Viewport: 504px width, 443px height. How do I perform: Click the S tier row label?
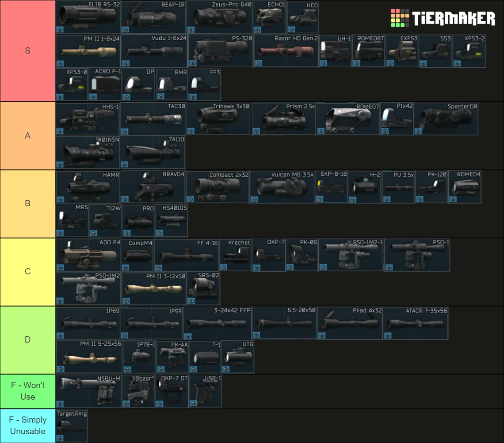coord(27,50)
